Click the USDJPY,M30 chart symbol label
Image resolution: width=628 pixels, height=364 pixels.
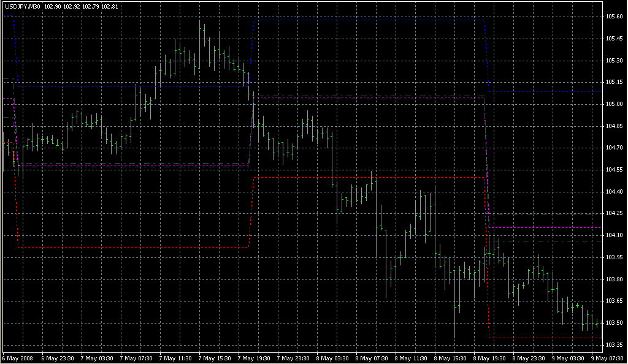coord(21,6)
